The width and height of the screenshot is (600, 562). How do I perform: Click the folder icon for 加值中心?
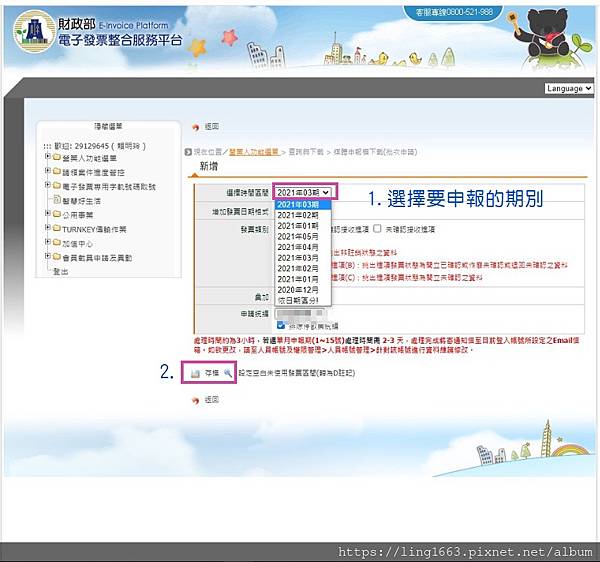coord(57,243)
